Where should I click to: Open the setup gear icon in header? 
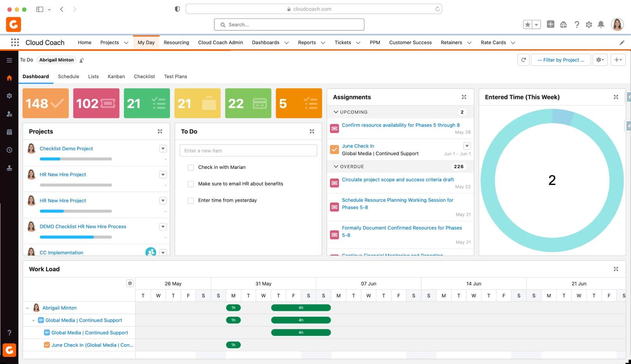589,25
